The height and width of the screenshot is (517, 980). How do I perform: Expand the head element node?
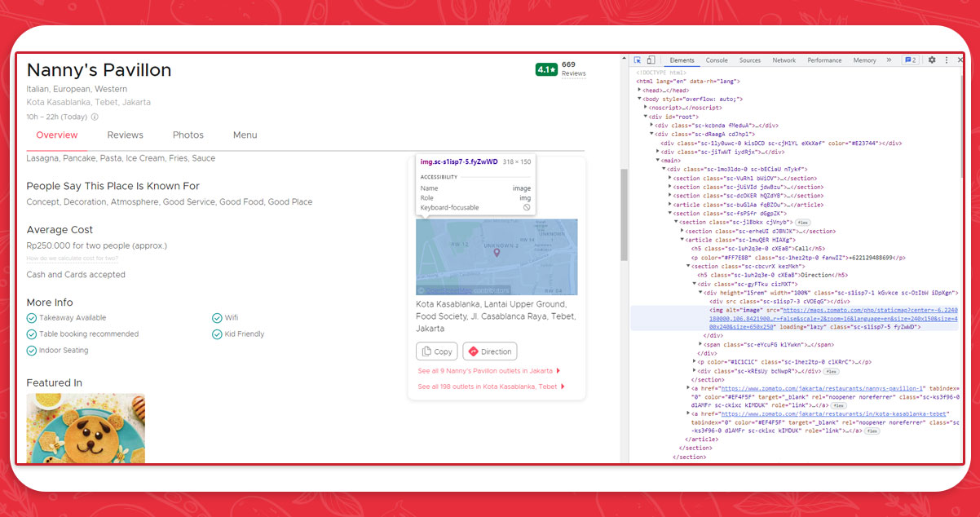point(640,90)
